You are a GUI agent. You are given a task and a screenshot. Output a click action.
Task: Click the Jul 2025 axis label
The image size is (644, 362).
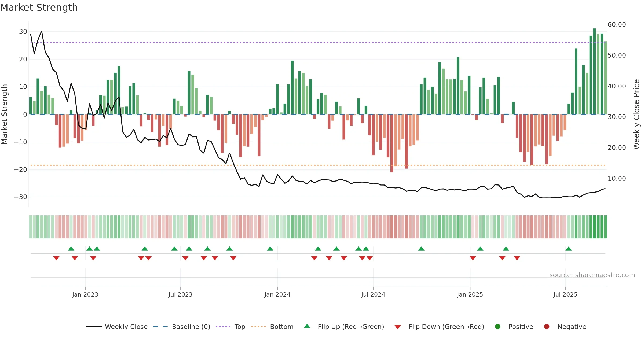[x=565, y=294]
